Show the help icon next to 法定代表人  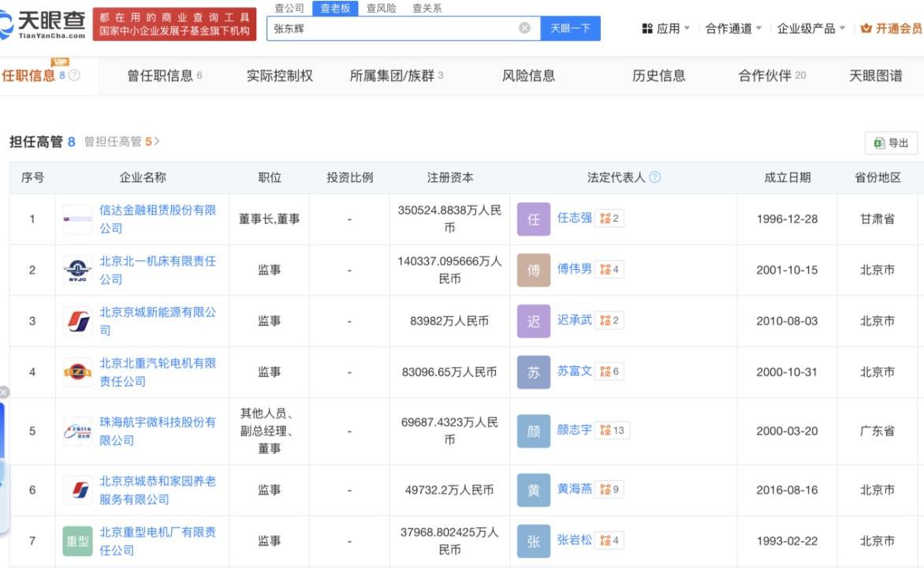(x=654, y=177)
